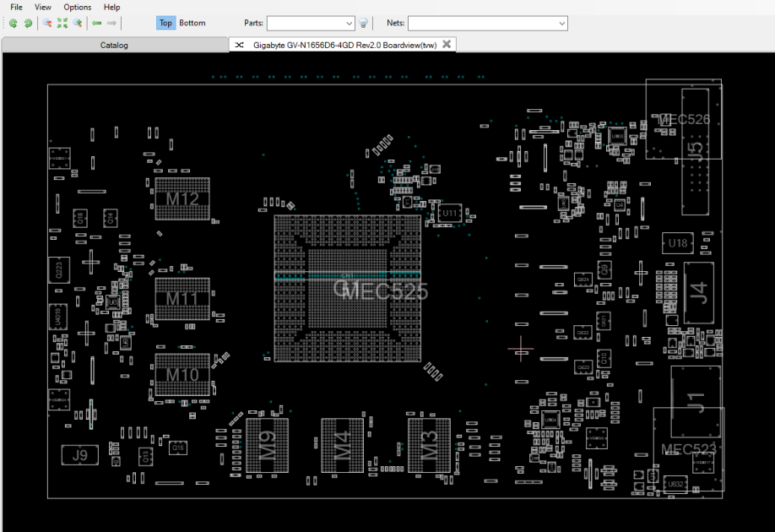Viewport: 775px width, 532px height.
Task: Close the Gigabyte boardview tab
Action: click(447, 44)
